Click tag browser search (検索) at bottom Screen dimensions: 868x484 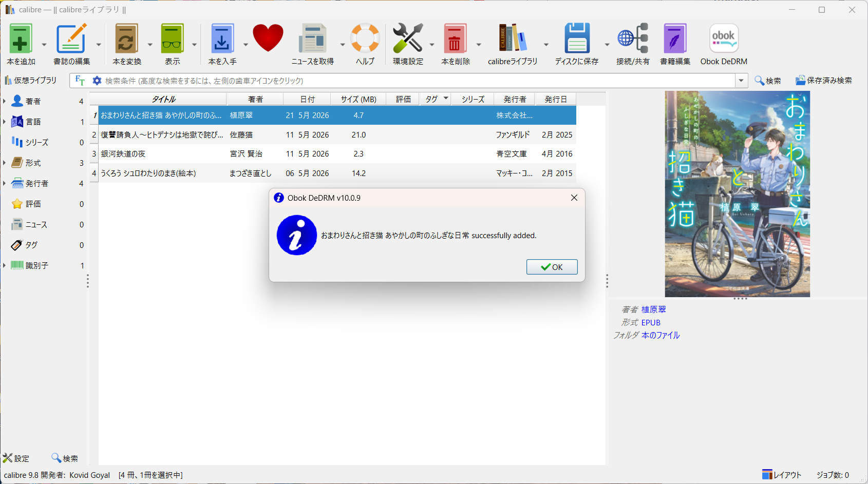coord(65,458)
